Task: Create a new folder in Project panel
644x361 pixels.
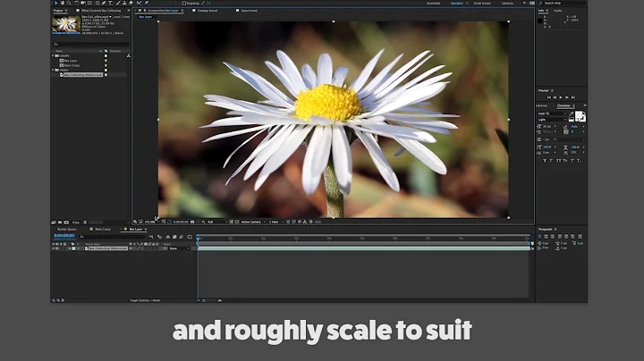Action: [60, 222]
